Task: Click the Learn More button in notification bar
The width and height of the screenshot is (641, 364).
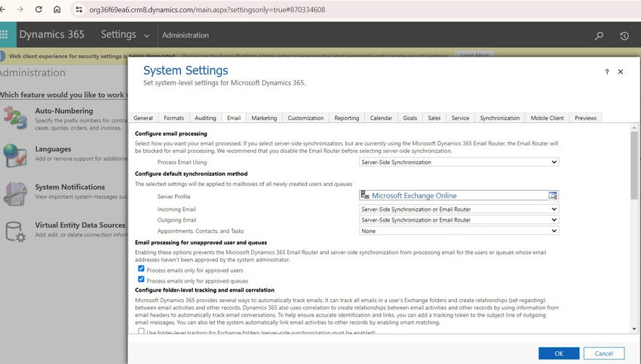Action: tap(474, 55)
